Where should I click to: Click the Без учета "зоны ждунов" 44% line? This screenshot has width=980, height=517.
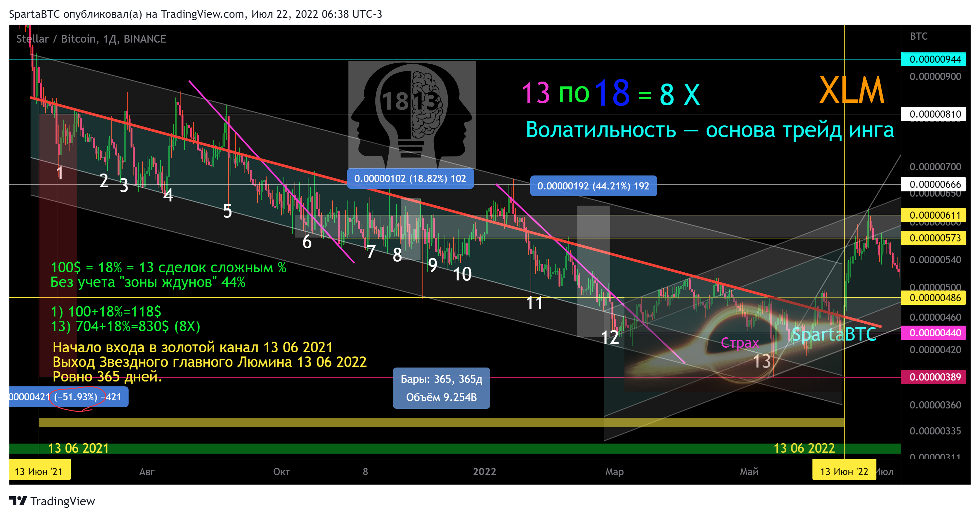click(148, 282)
